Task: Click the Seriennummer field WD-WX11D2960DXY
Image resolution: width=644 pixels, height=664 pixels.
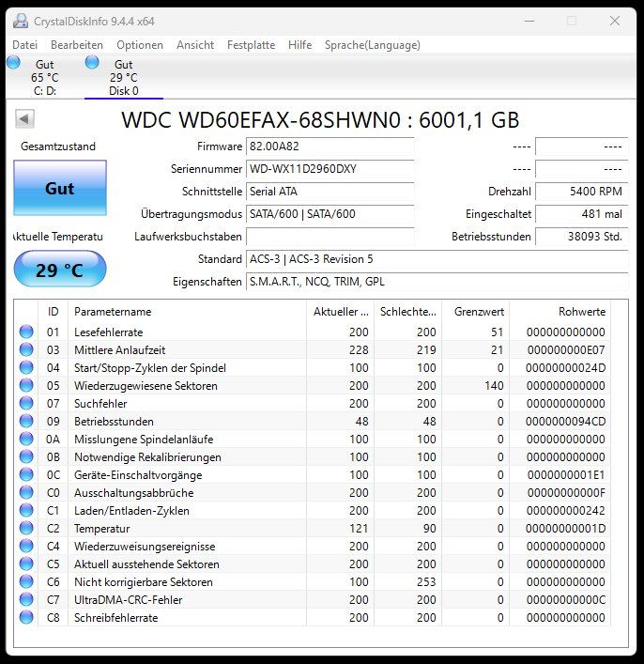Action: (x=330, y=169)
